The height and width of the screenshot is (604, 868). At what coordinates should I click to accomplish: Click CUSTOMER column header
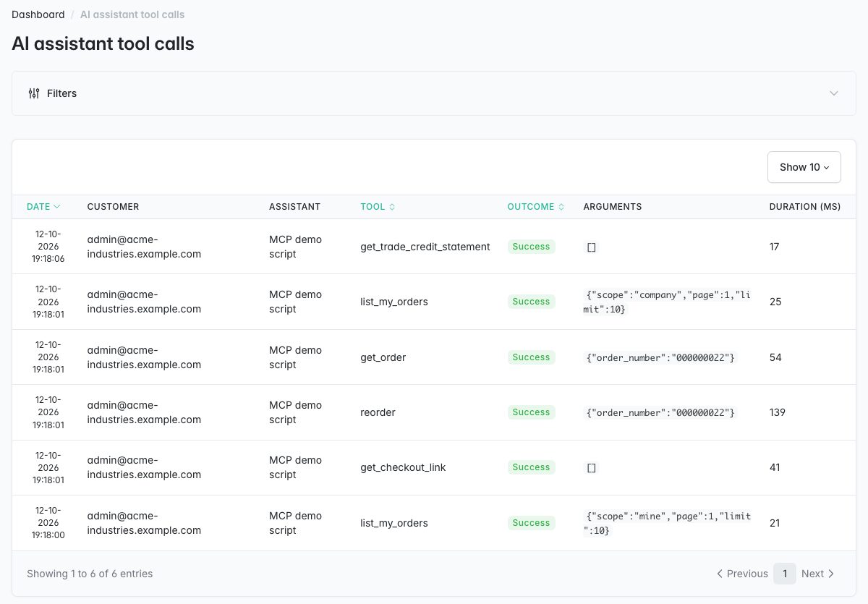pos(113,207)
